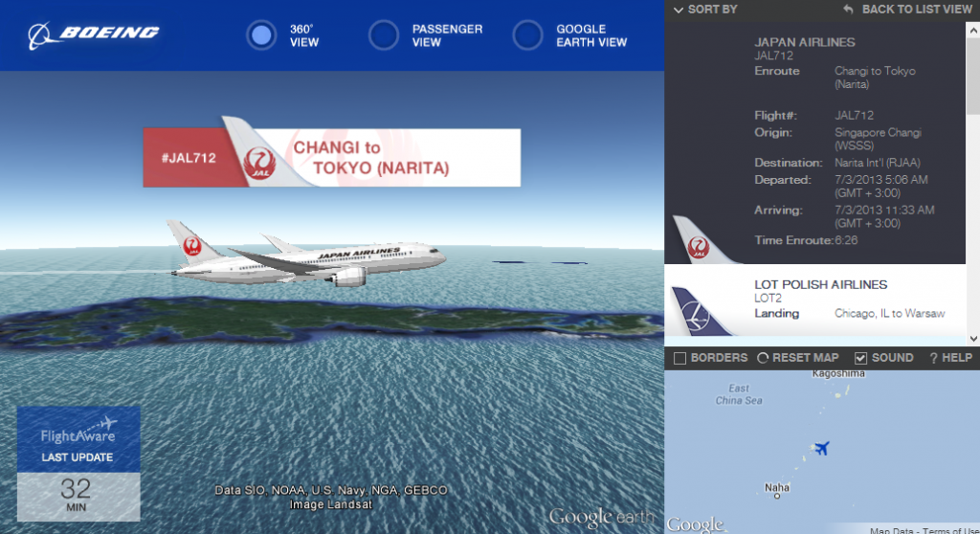Click Singapore Changi (WSSS) origin value
This screenshot has width=980, height=534.
[878, 139]
